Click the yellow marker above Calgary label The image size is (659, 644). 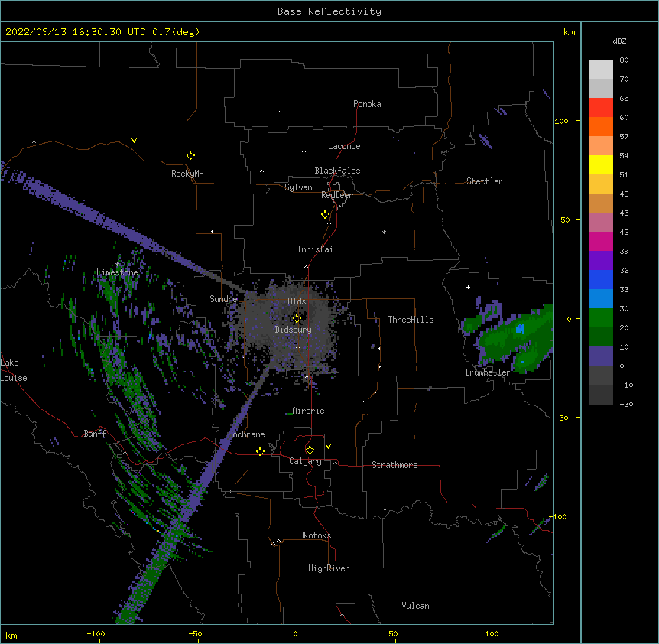[x=310, y=450]
